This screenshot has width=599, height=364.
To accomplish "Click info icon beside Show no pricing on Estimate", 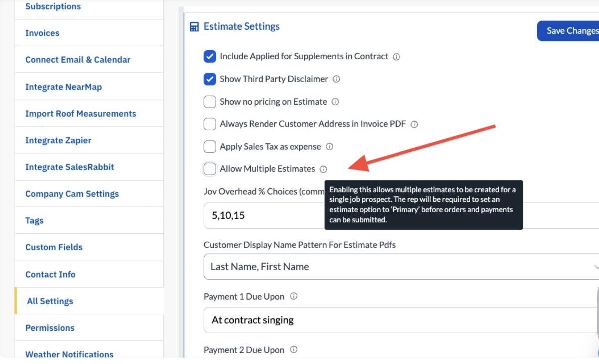I will tap(335, 102).
